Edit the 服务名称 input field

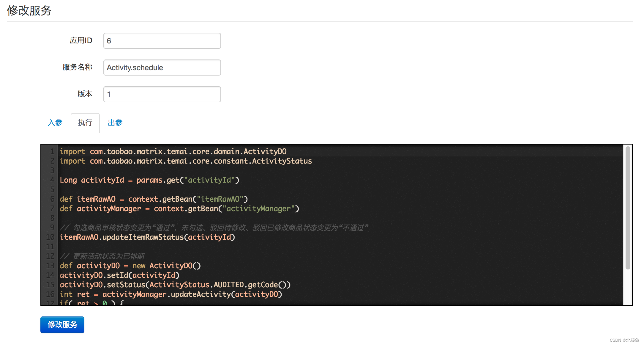point(163,68)
